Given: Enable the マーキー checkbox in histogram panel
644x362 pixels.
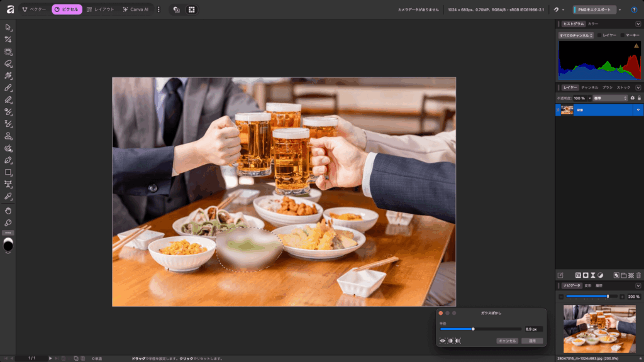Looking at the screenshot, I should click(623, 35).
